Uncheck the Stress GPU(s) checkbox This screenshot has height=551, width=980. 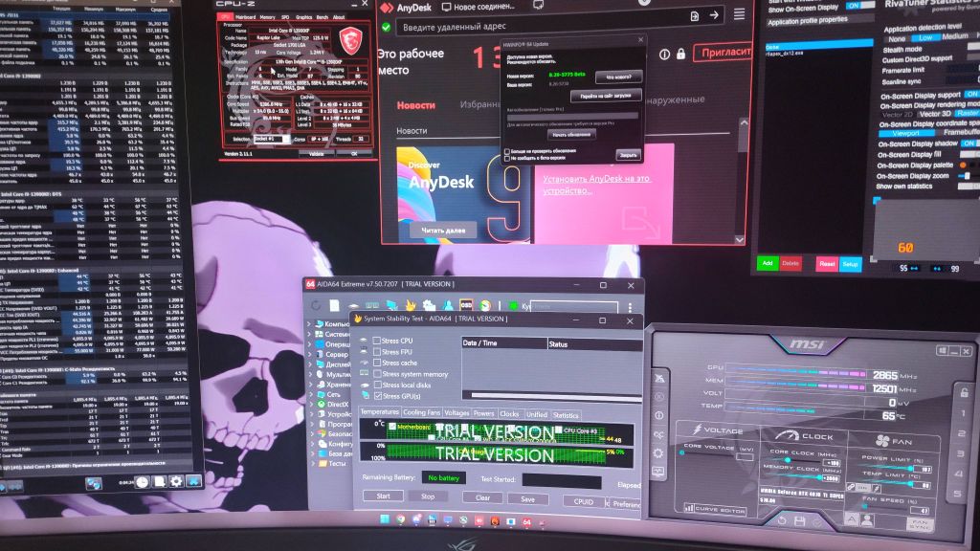point(377,396)
